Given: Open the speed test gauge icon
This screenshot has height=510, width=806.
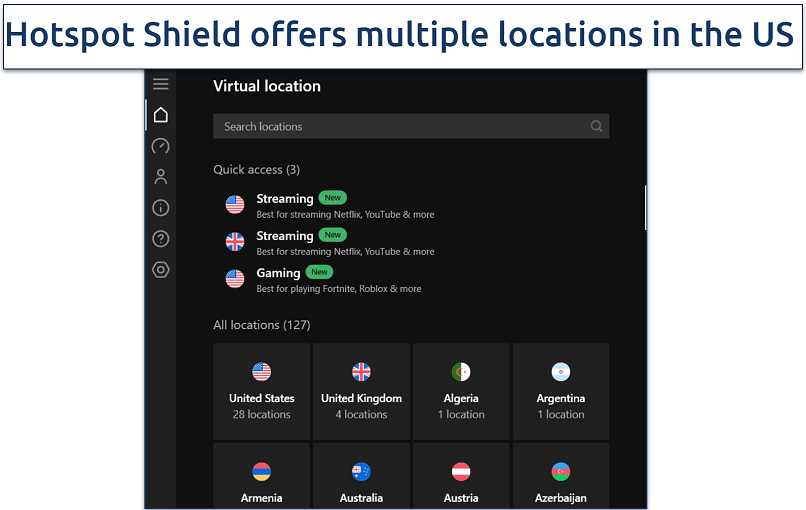Looking at the screenshot, I should (160, 146).
